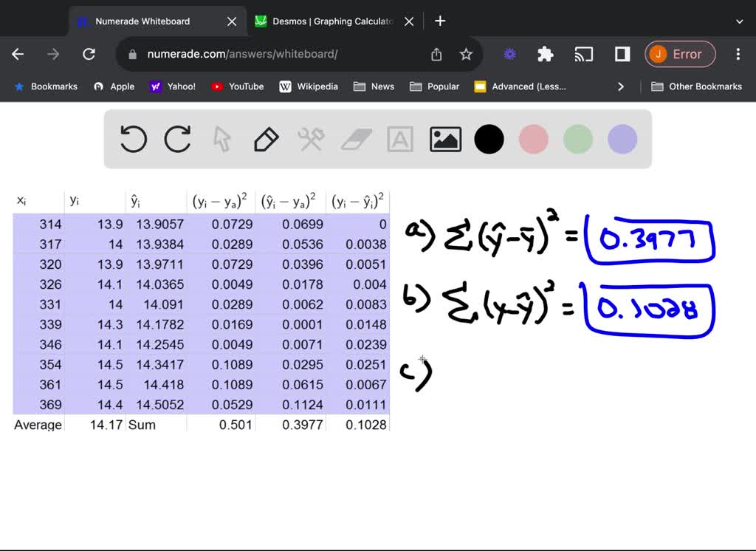The height and width of the screenshot is (551, 756).
Task: Click the Insert Image tool
Action: click(x=444, y=139)
